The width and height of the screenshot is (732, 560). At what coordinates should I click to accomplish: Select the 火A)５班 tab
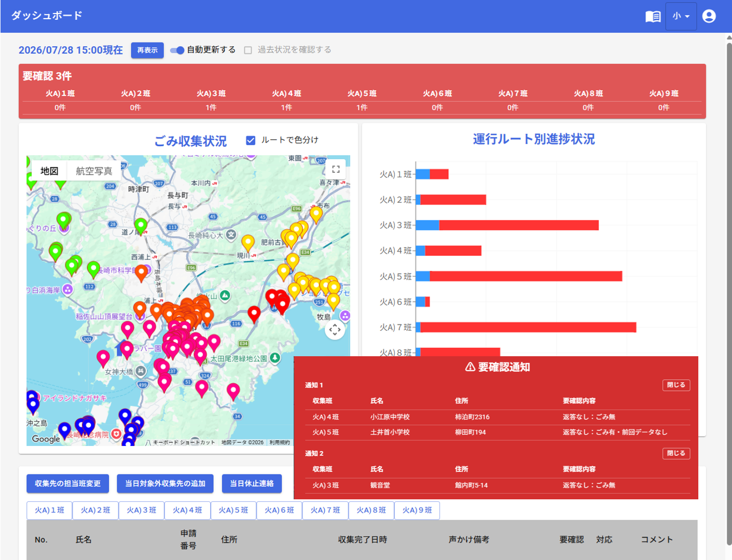233,510
